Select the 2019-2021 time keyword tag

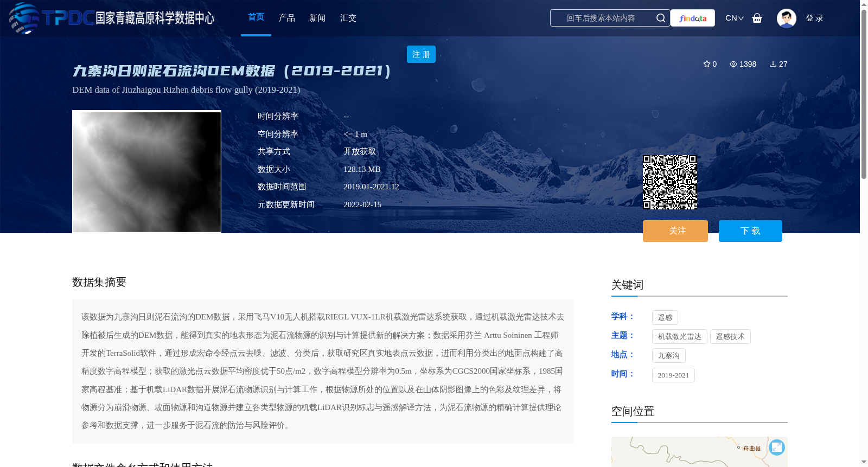673,375
